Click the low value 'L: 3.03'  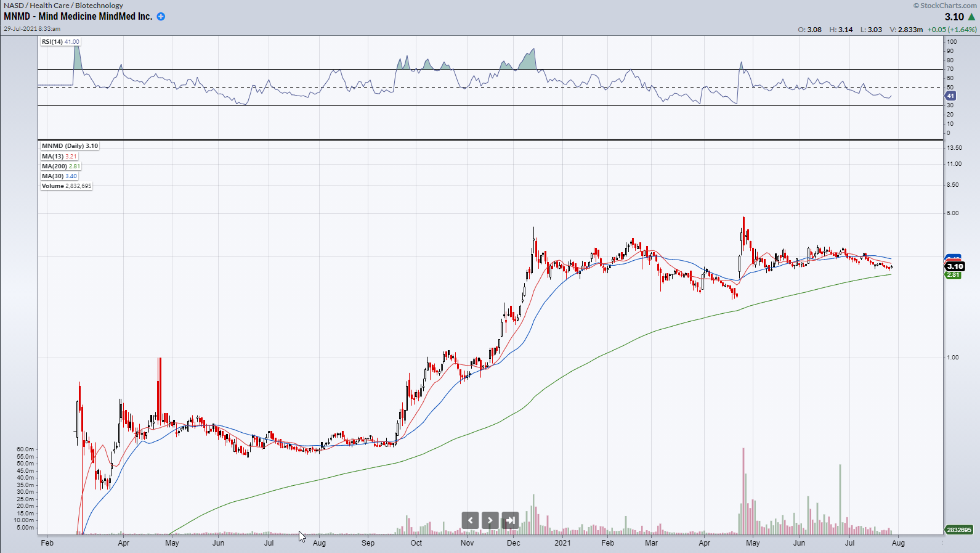point(871,30)
